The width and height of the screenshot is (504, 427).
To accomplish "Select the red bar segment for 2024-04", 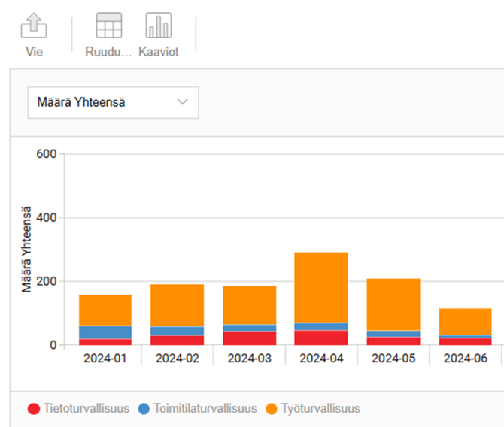I will tap(321, 337).
